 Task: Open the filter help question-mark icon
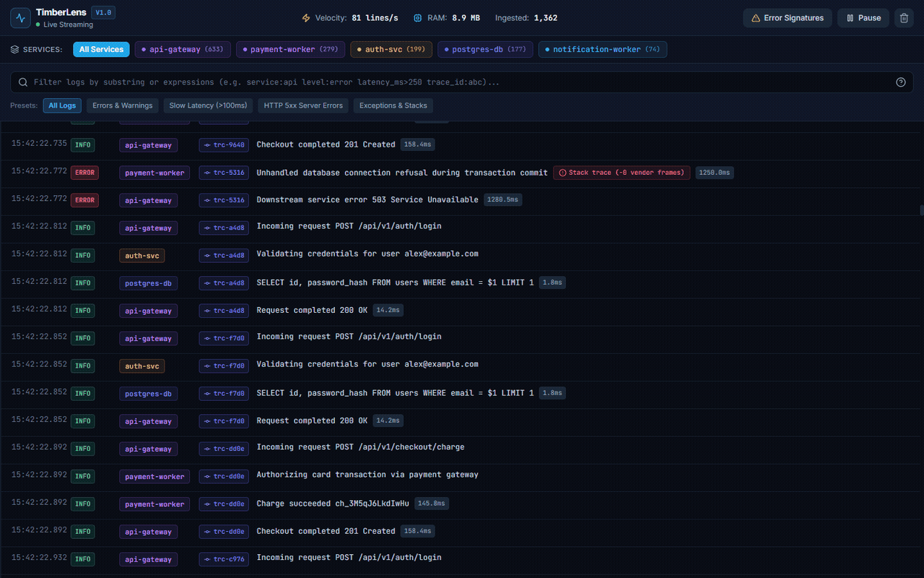901,82
